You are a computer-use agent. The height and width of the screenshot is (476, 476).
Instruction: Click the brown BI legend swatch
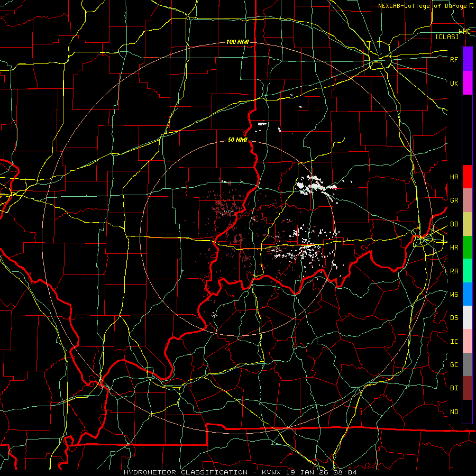(x=467, y=388)
